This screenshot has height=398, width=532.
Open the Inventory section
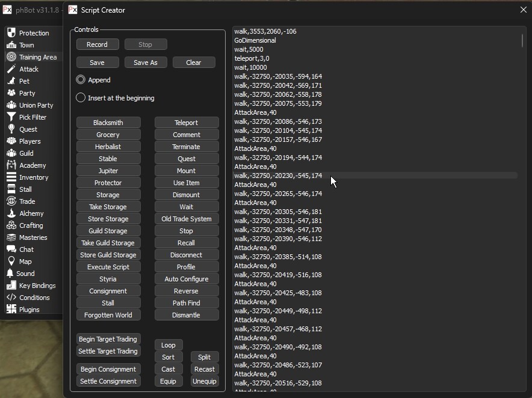coord(33,177)
